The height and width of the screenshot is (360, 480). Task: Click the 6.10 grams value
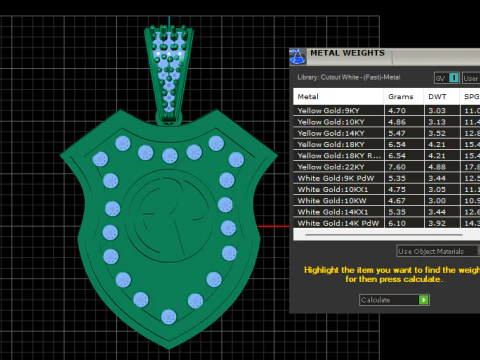[397, 223]
